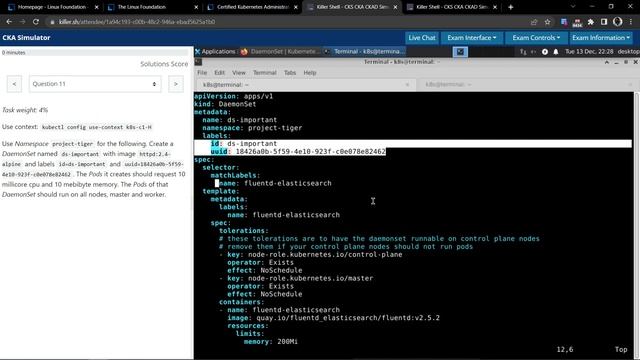This screenshot has width=640, height=360.
Task: Open the browser tab search chevron
Action: pyautogui.click(x=573, y=7)
